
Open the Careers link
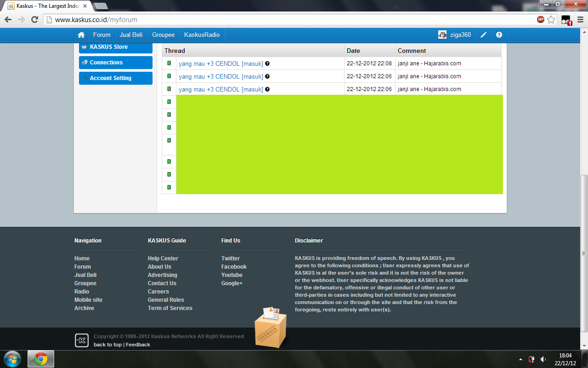[x=158, y=292]
